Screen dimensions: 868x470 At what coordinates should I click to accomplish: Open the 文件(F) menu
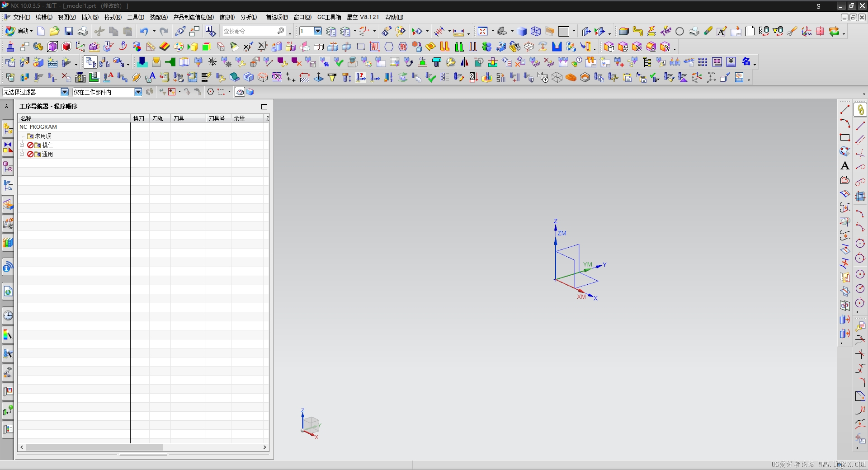[x=21, y=17]
